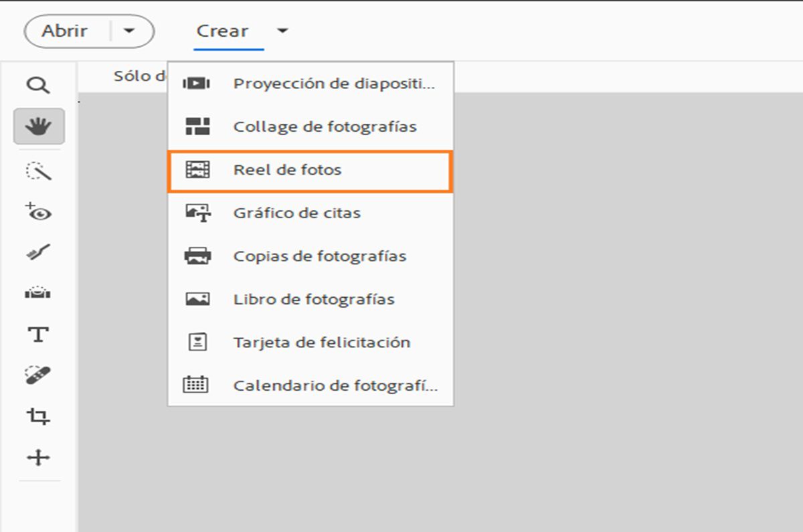Image resolution: width=803 pixels, height=532 pixels.
Task: Click the Abrir button
Action: click(x=65, y=31)
